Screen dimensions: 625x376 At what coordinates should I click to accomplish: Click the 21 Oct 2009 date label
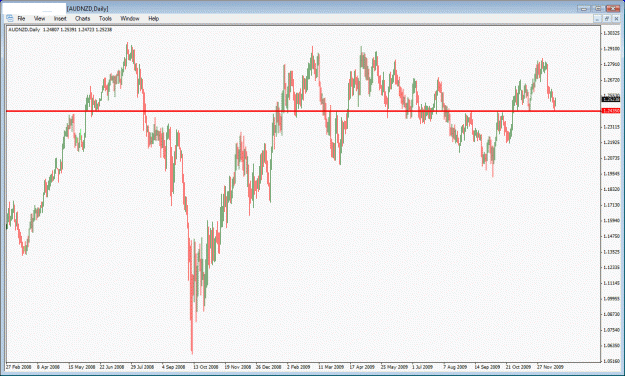click(519, 367)
